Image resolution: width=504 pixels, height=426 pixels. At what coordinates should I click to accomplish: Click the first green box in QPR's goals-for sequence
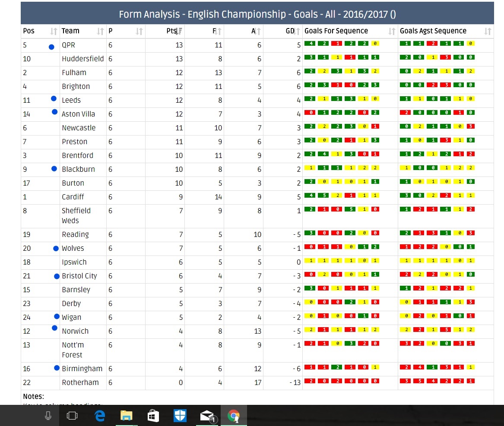point(310,43)
